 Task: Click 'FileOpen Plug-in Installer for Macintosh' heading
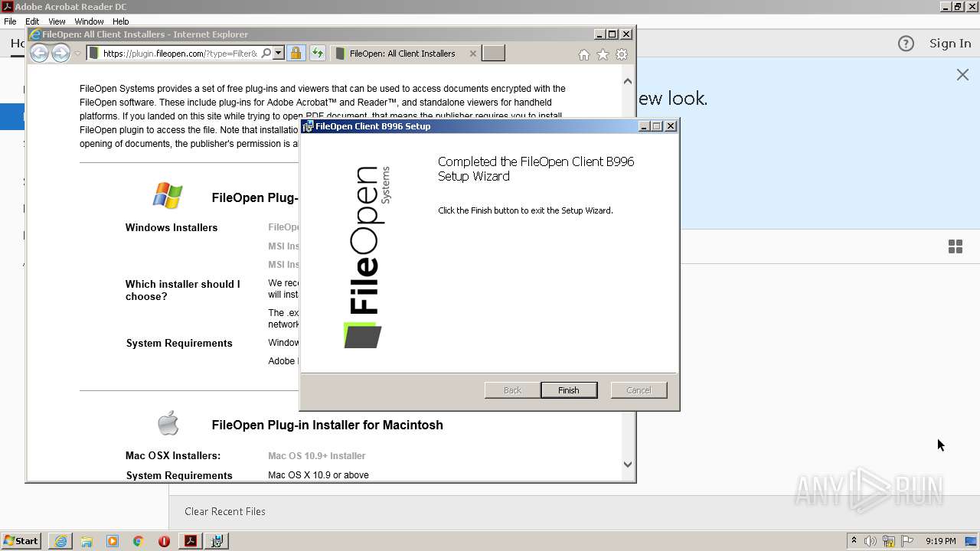click(328, 425)
